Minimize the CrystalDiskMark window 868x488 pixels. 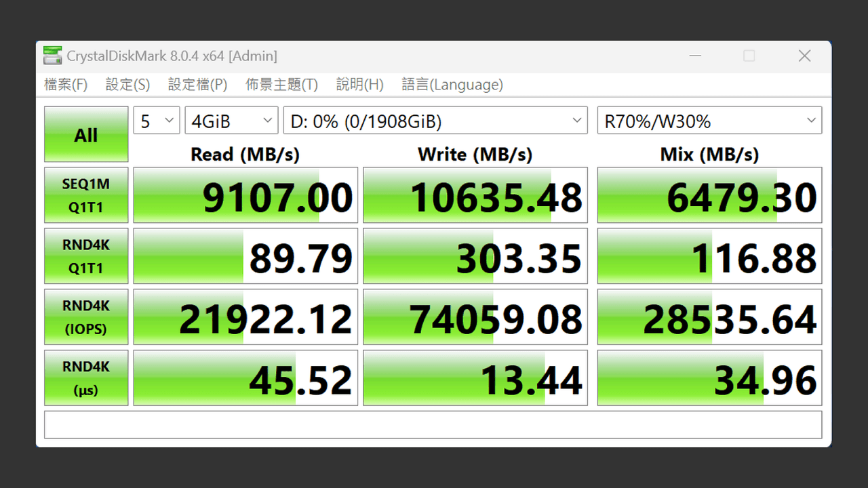tap(694, 56)
